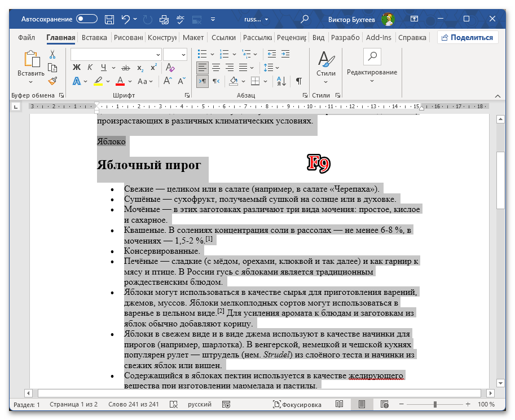Image resolution: width=515 pixels, height=420 pixels.
Task: Toggle the subscript x₂ button
Action: point(140,68)
